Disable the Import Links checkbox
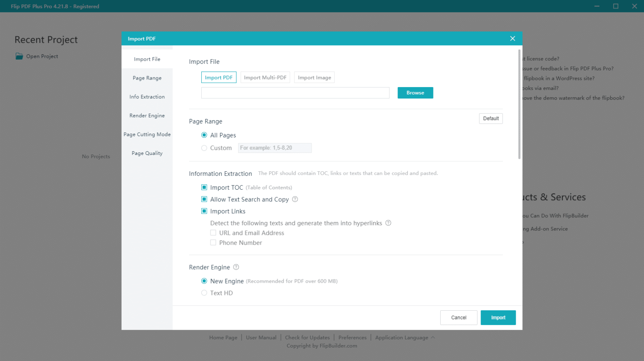This screenshot has width=644, height=361. pyautogui.click(x=204, y=211)
